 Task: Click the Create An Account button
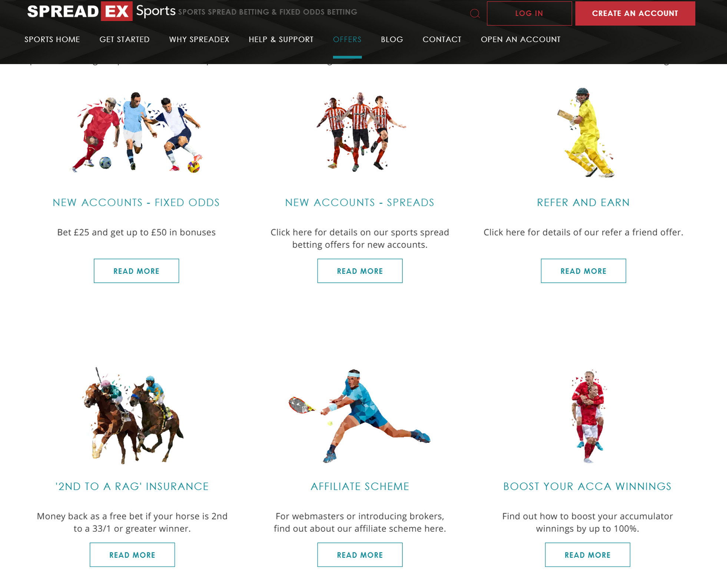pos(635,13)
